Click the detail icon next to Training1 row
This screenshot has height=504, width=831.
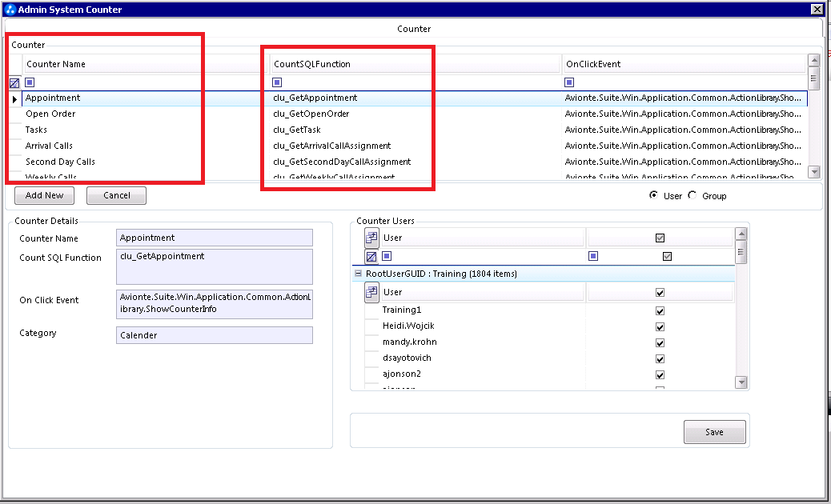point(371,292)
